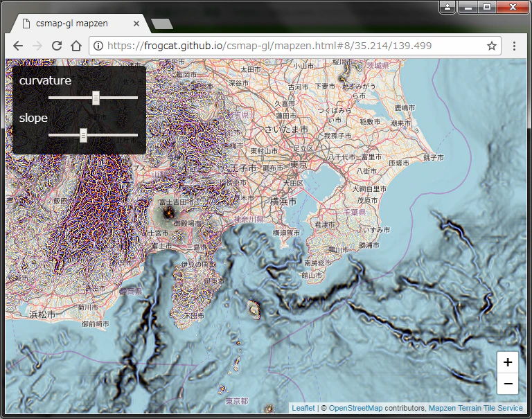Open the Leaflet attribution link

[303, 408]
